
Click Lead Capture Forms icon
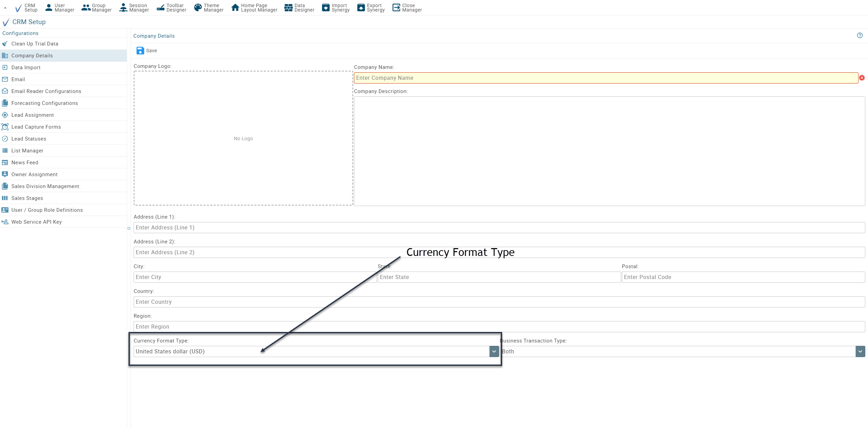5,127
